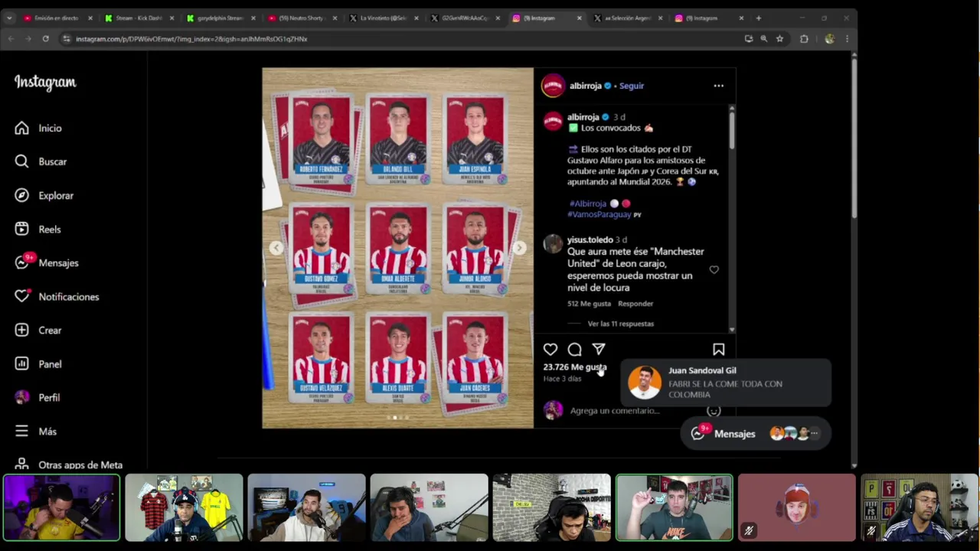This screenshot has width=980, height=551.
Task: Open the tab search dropdown arrow
Action: tap(11, 18)
